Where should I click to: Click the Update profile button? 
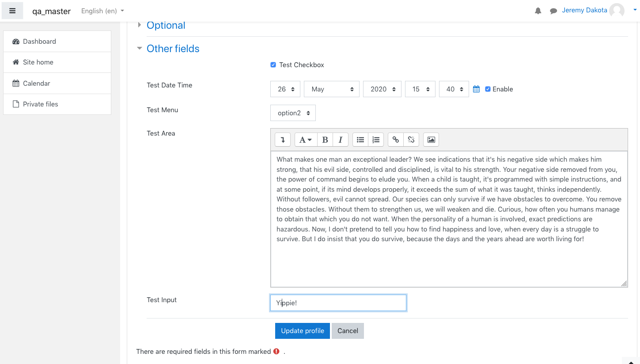pos(303,331)
